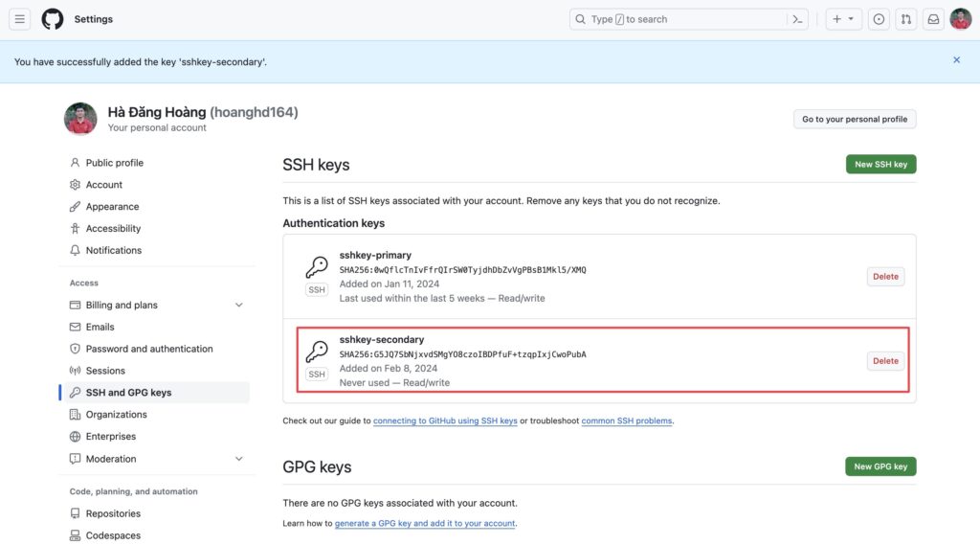Click the GitHub Octocat logo
The width and height of the screenshot is (980, 545).
pos(53,19)
